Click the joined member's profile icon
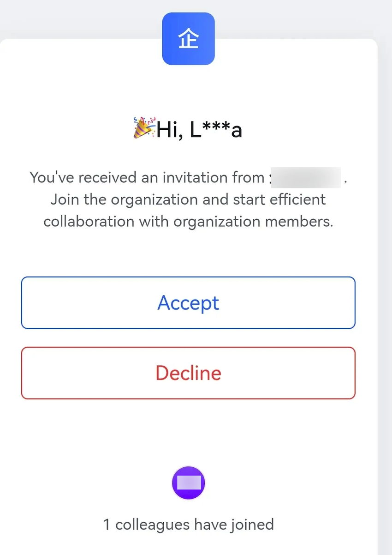392x555 pixels. 188,483
